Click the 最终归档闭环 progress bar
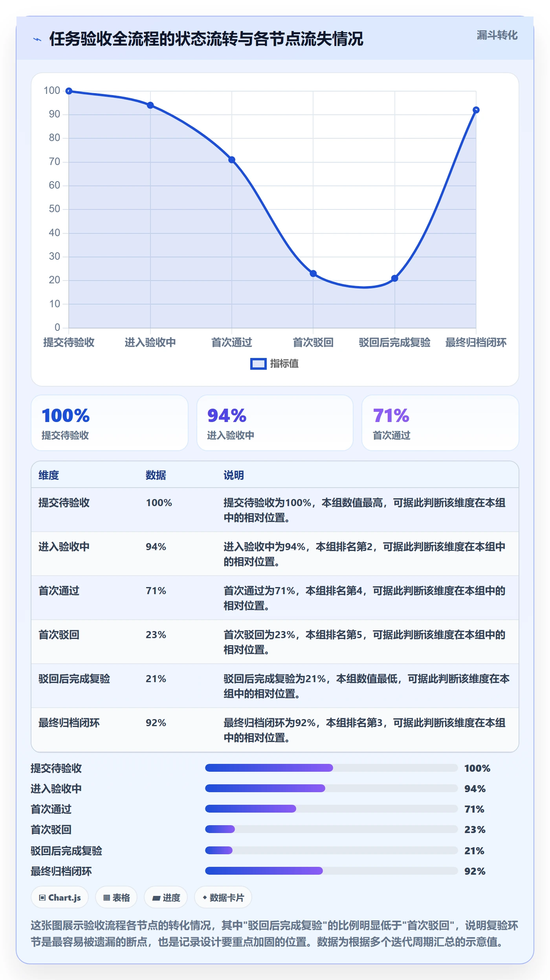 [x=331, y=871]
